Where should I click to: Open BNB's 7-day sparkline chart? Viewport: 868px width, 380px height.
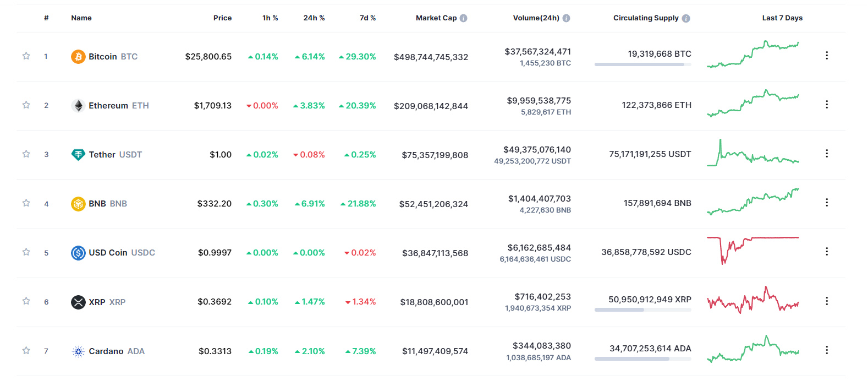(753, 202)
